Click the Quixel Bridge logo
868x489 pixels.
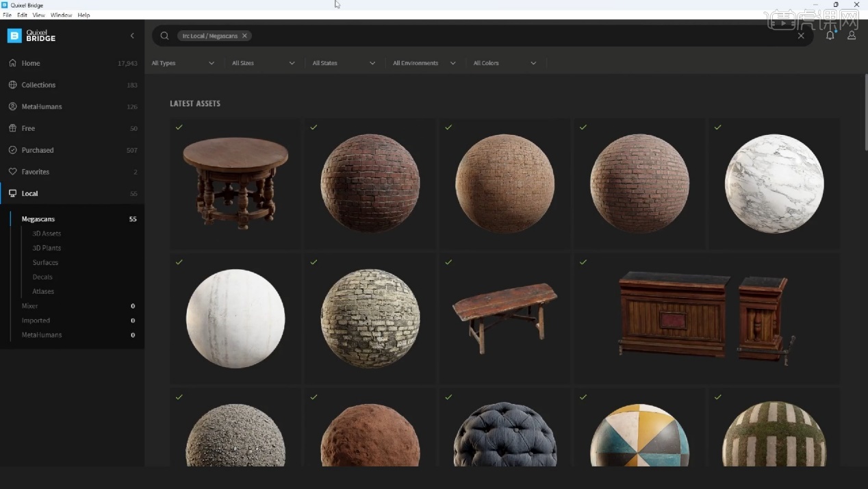tap(31, 36)
